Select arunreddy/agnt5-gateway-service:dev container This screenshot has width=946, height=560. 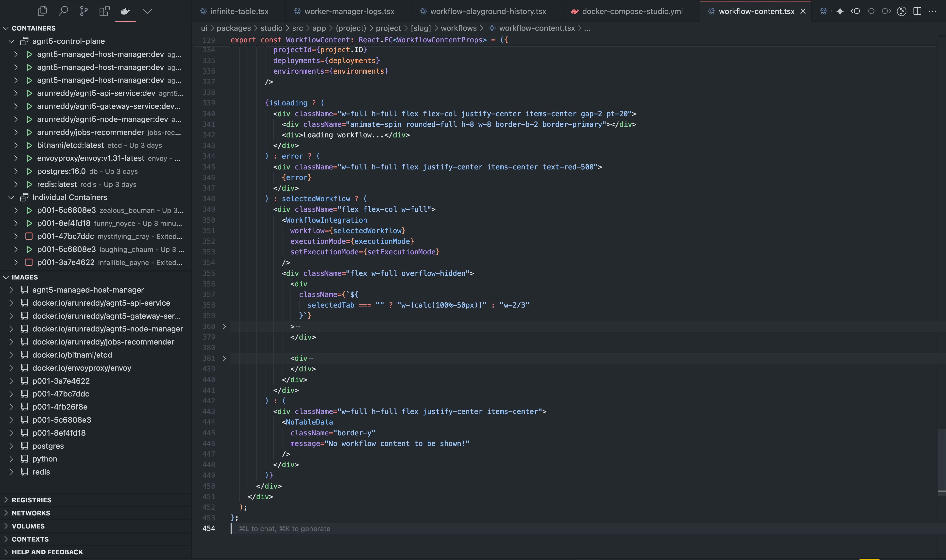96,106
